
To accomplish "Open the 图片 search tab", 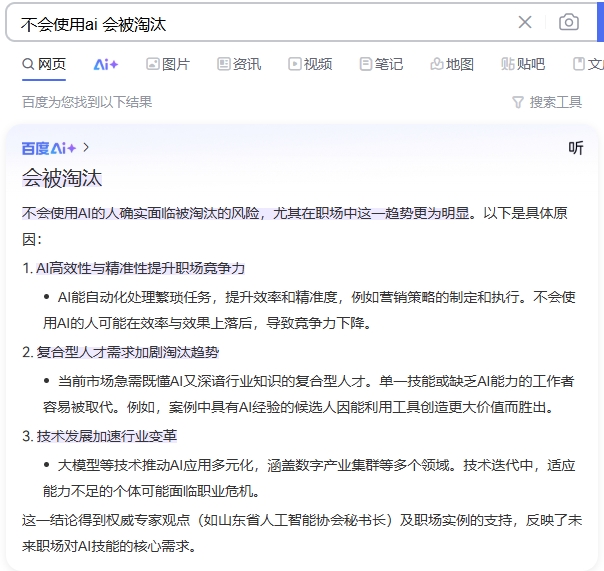I will click(167, 64).
